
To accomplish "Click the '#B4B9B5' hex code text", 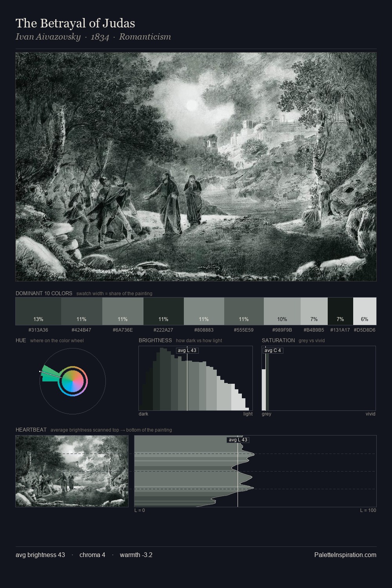I will pos(314,330).
